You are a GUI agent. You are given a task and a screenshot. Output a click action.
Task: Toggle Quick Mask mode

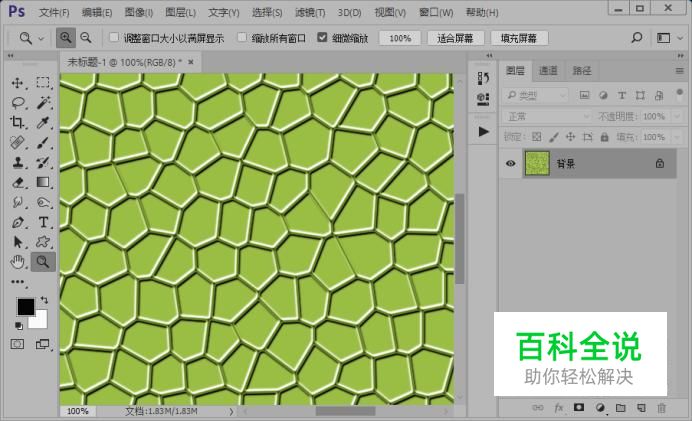pos(17,344)
